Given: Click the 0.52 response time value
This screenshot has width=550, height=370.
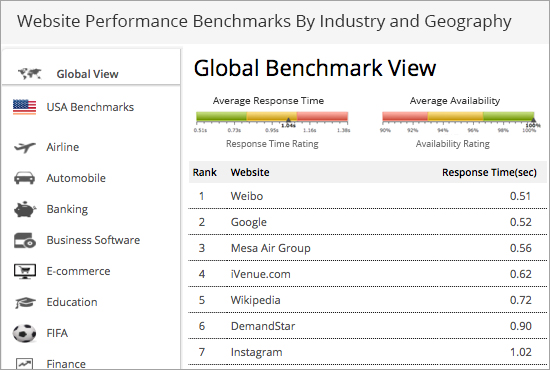Looking at the screenshot, I should pos(521,222).
